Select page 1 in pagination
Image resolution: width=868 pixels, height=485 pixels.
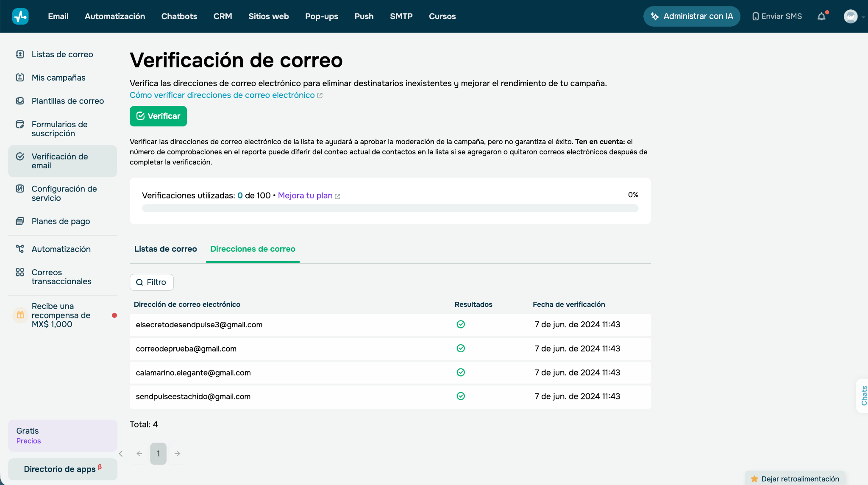point(158,454)
